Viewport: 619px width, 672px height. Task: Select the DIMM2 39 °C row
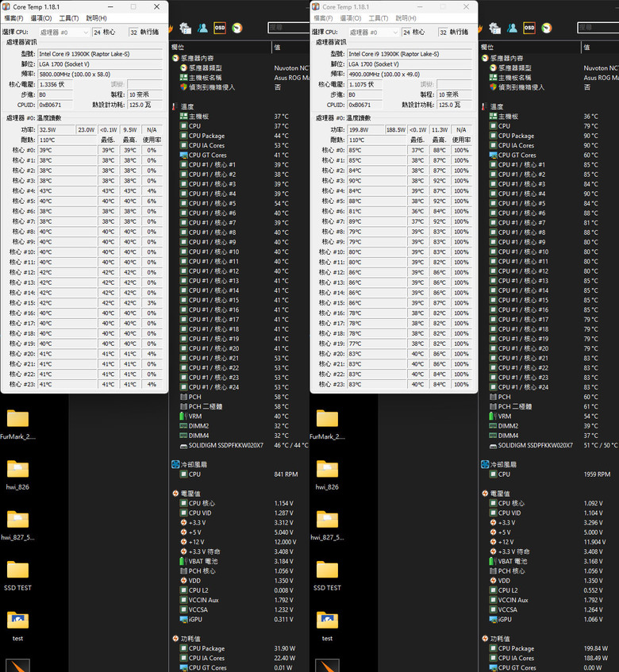pyautogui.click(x=549, y=425)
